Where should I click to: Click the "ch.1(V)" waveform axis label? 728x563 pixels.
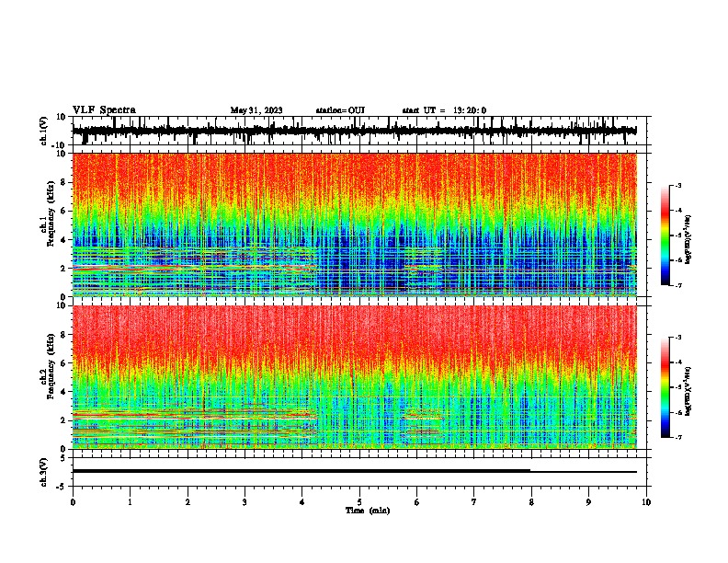pos(44,131)
